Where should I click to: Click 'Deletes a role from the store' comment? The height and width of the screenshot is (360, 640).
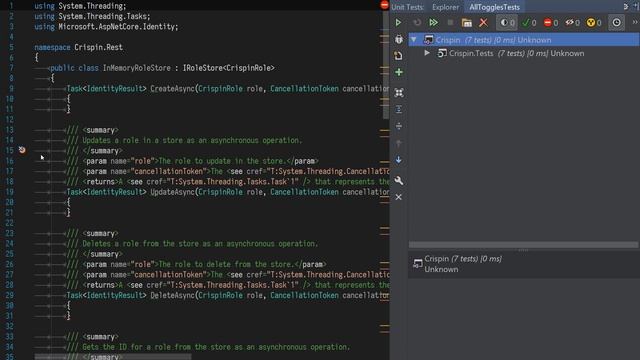point(200,243)
